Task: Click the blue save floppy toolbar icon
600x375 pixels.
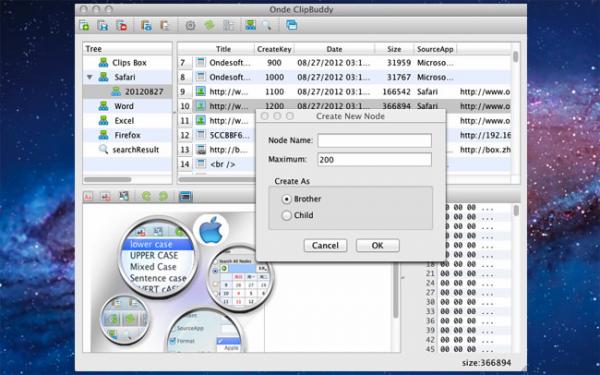Action: click(x=103, y=26)
